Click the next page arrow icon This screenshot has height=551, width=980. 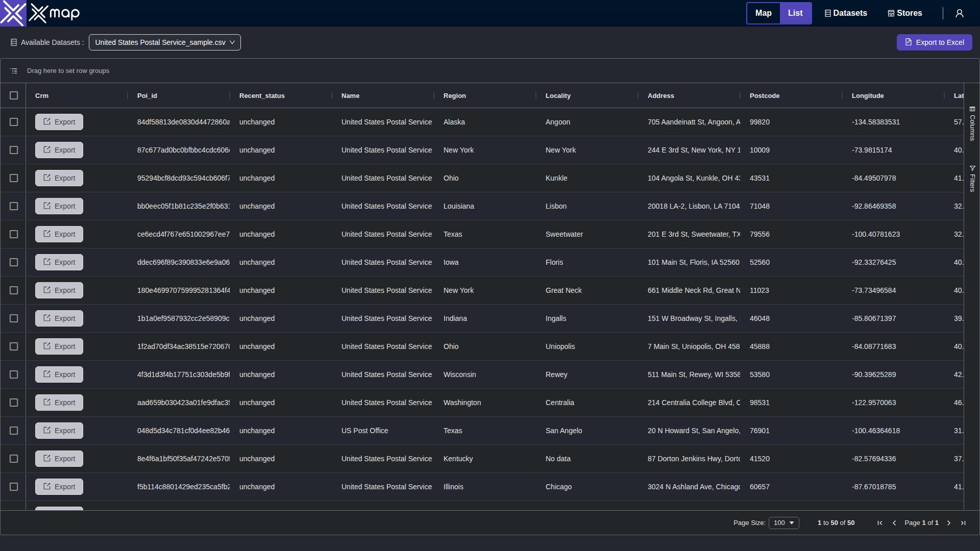pos(949,523)
